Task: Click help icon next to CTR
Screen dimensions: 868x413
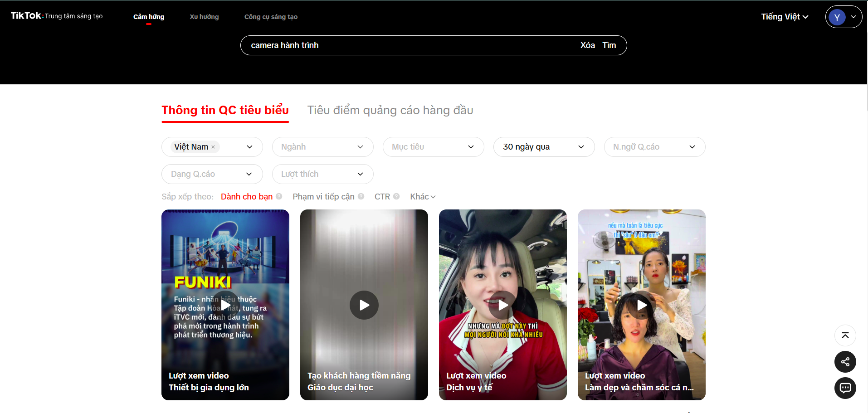Action: (x=396, y=197)
